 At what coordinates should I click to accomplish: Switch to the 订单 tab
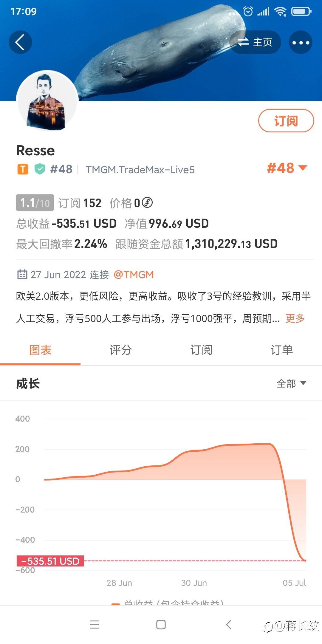pyautogui.click(x=282, y=350)
